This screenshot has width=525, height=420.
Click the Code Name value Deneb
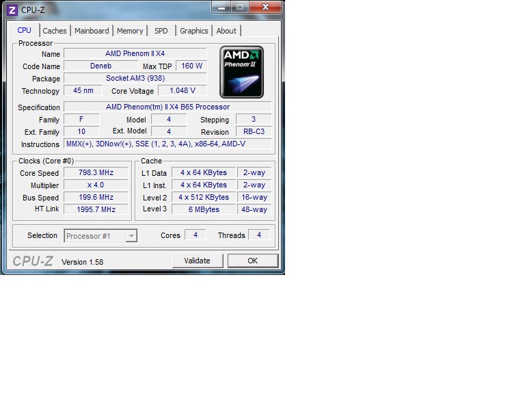pos(100,66)
